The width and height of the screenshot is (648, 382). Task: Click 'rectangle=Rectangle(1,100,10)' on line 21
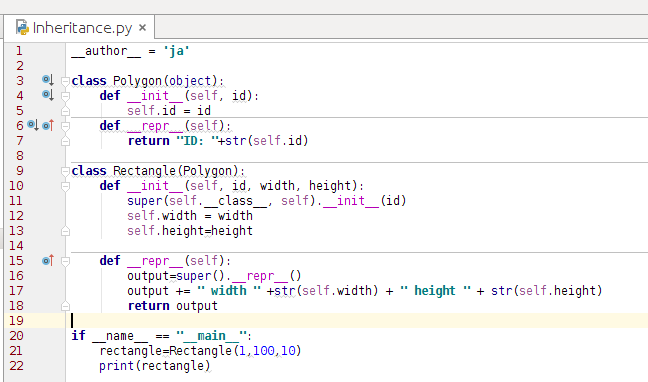click(200, 351)
